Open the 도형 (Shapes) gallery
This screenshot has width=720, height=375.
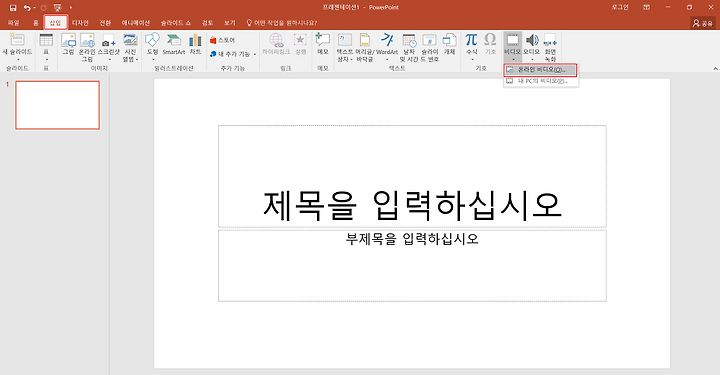click(x=152, y=47)
